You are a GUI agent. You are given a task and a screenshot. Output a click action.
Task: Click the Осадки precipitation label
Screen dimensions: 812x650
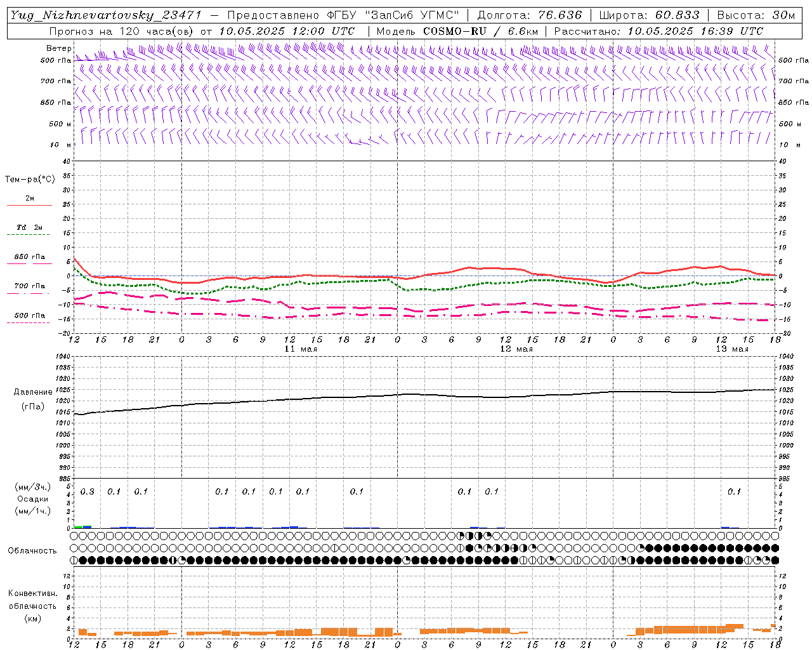click(x=33, y=499)
